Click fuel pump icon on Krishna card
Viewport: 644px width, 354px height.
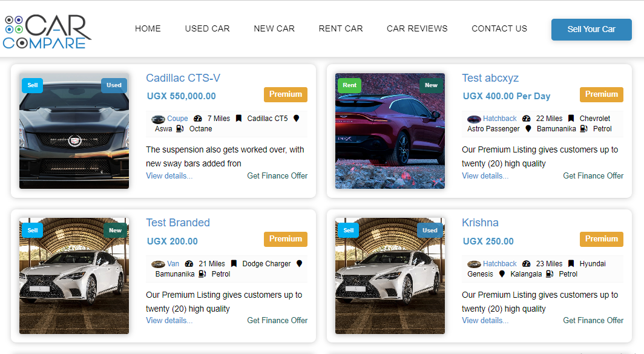coord(550,274)
